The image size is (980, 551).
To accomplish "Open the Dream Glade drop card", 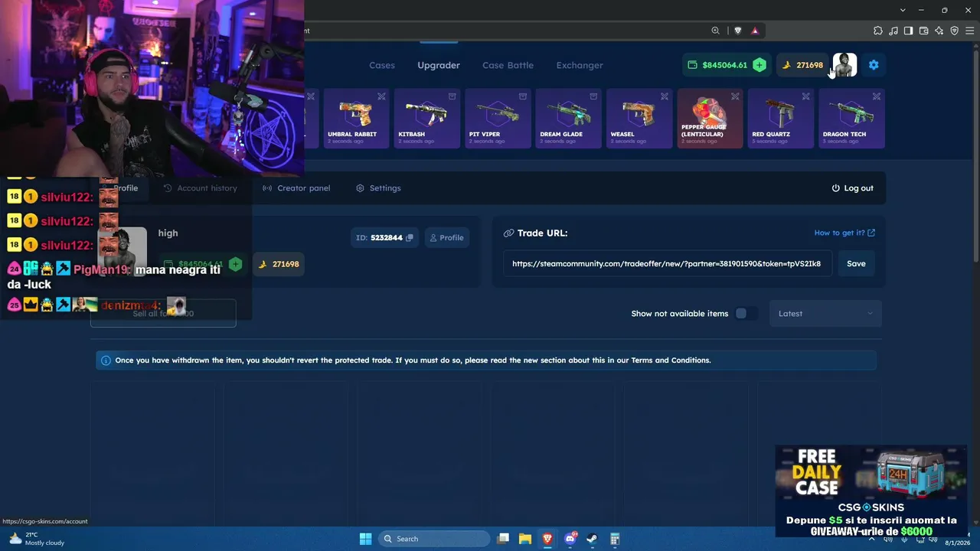I will (x=568, y=119).
